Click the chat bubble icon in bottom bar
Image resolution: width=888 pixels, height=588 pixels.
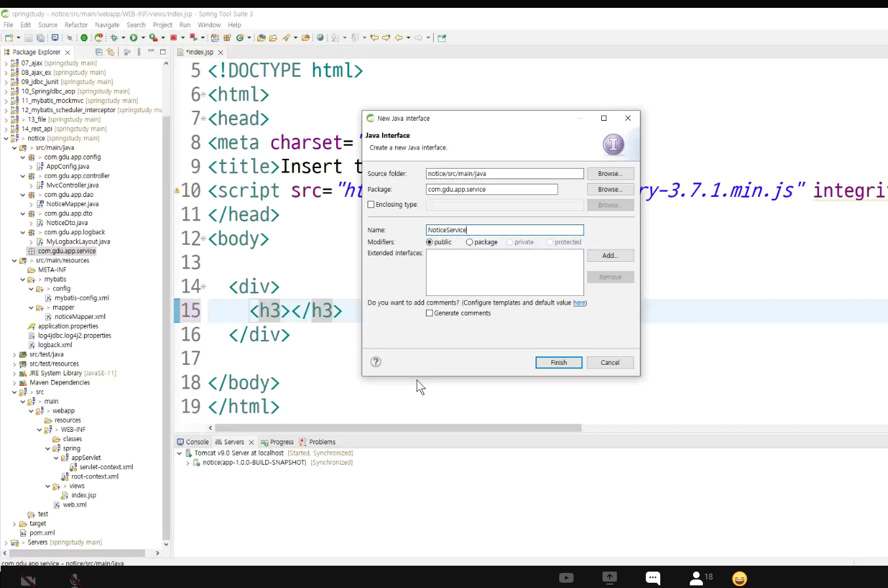pyautogui.click(x=652, y=578)
